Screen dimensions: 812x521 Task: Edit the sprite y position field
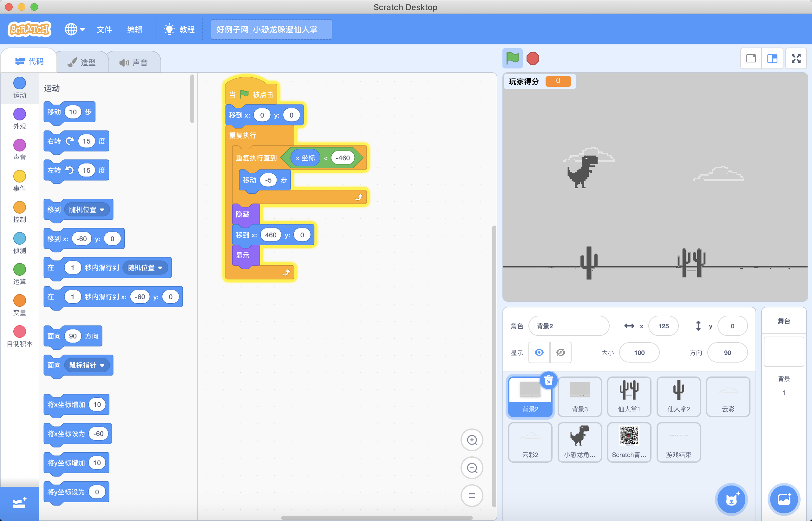tap(732, 326)
